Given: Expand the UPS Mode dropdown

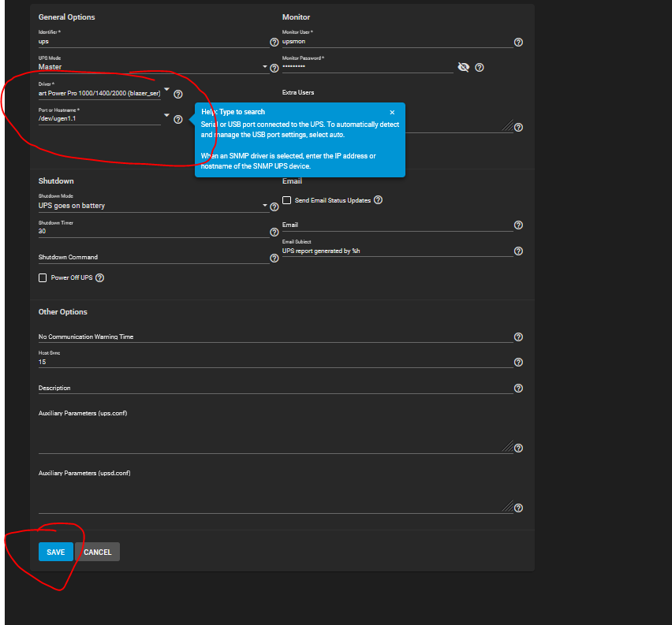Looking at the screenshot, I should 265,68.
